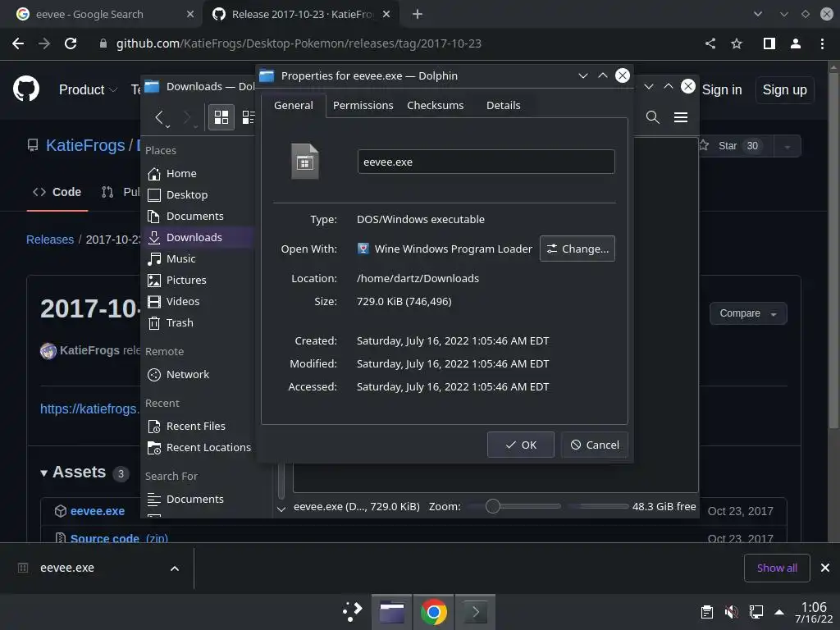Click Show all downloads
Screen dimensions: 840x630
(777, 568)
